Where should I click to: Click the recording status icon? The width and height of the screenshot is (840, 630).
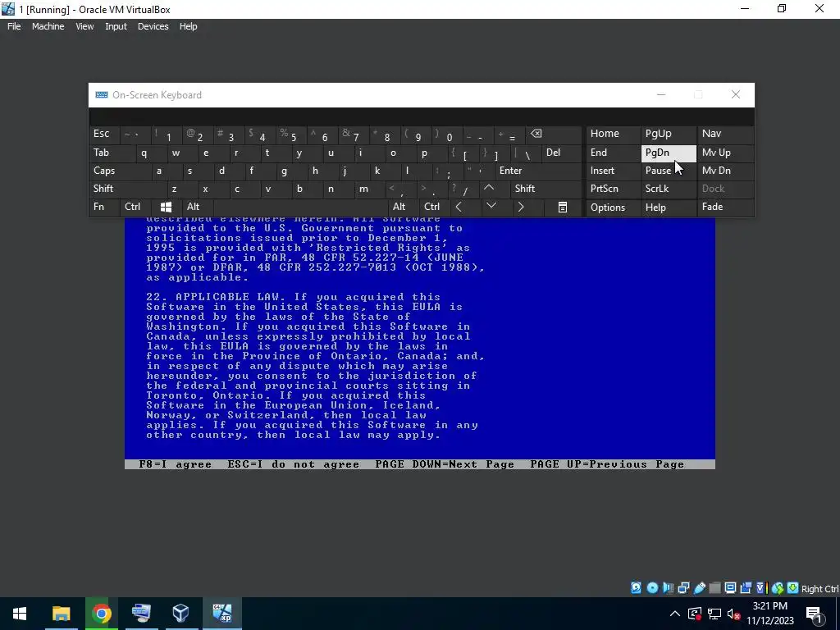(746, 587)
